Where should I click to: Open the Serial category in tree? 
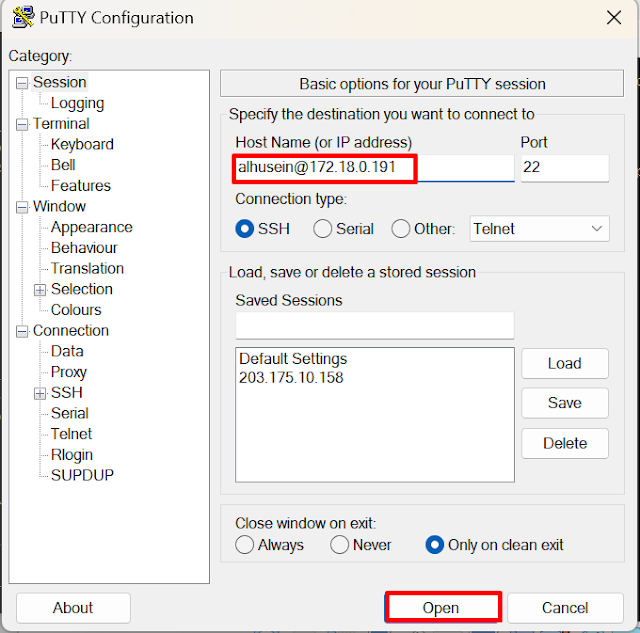point(70,413)
